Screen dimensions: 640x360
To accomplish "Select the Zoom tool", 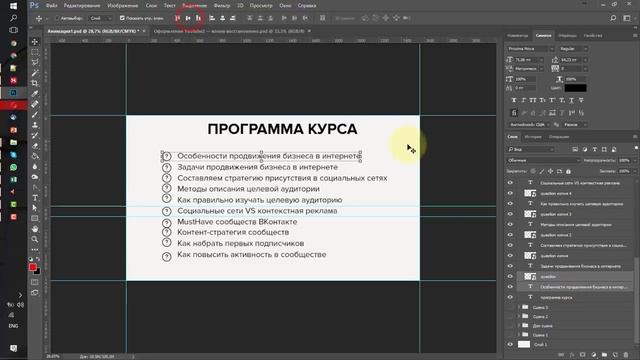I will coord(35,239).
